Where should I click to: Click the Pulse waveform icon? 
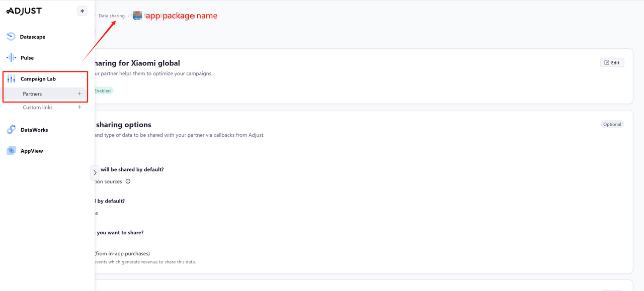click(11, 58)
